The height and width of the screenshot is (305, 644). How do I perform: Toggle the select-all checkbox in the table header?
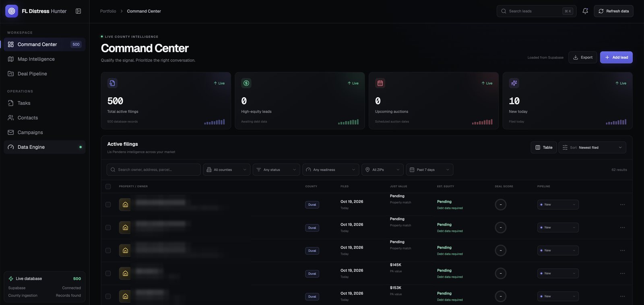108,186
